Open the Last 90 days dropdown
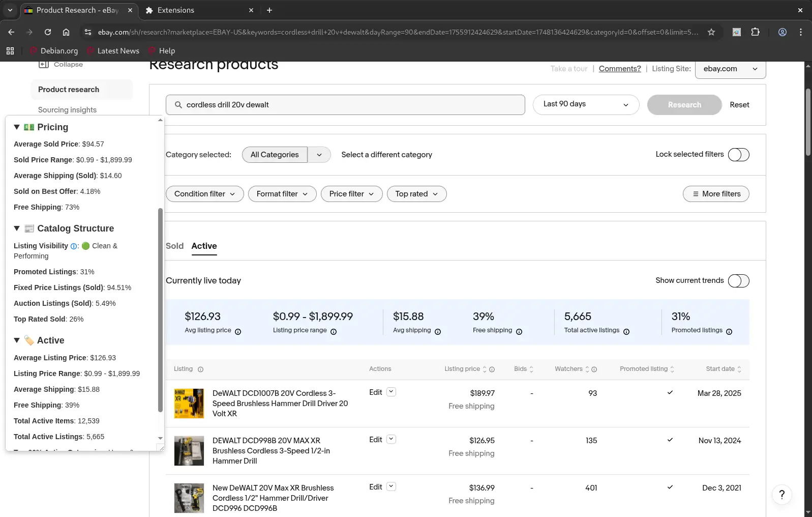This screenshot has width=812, height=517. coord(586,105)
